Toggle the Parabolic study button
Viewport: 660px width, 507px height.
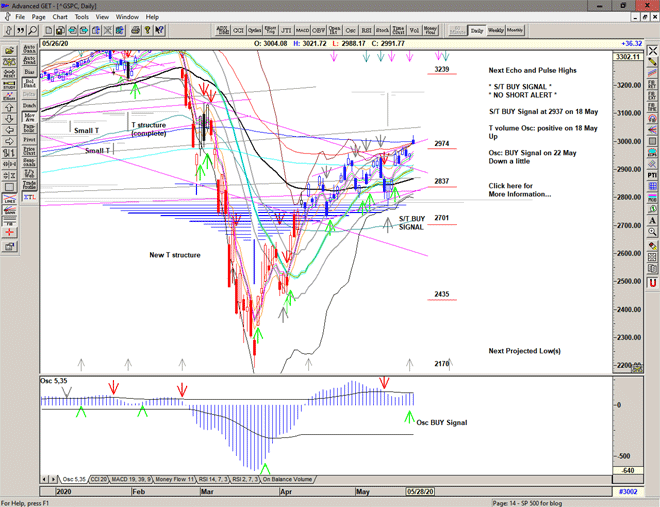29,128
